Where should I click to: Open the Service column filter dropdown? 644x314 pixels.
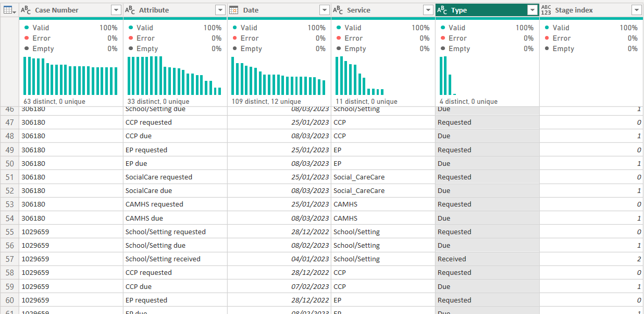click(x=428, y=10)
